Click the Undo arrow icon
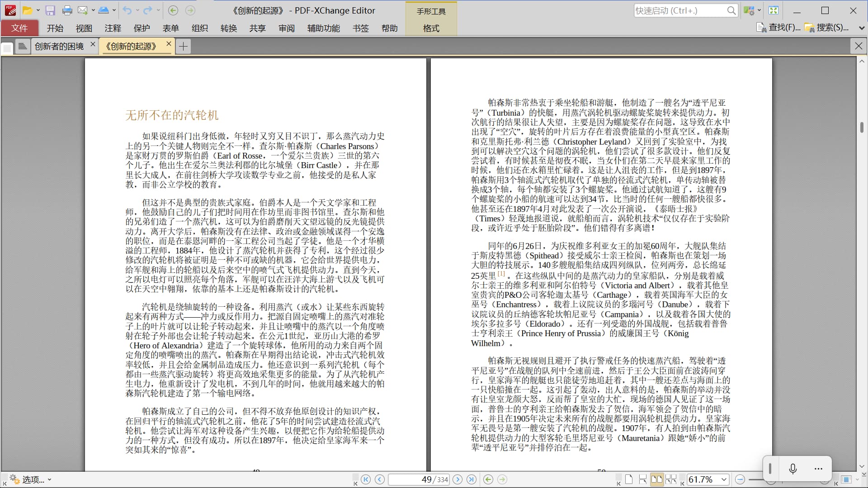The width and height of the screenshot is (868, 488). coord(127,10)
